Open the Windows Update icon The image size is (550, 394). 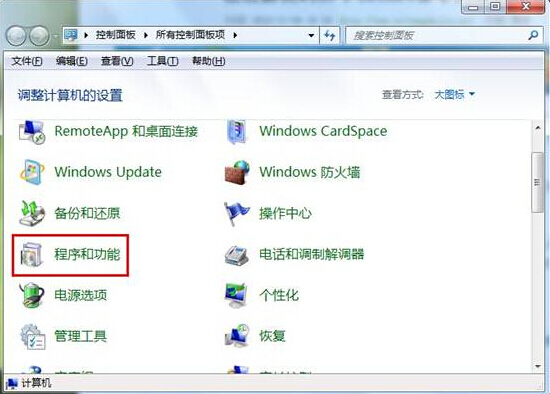(x=32, y=172)
